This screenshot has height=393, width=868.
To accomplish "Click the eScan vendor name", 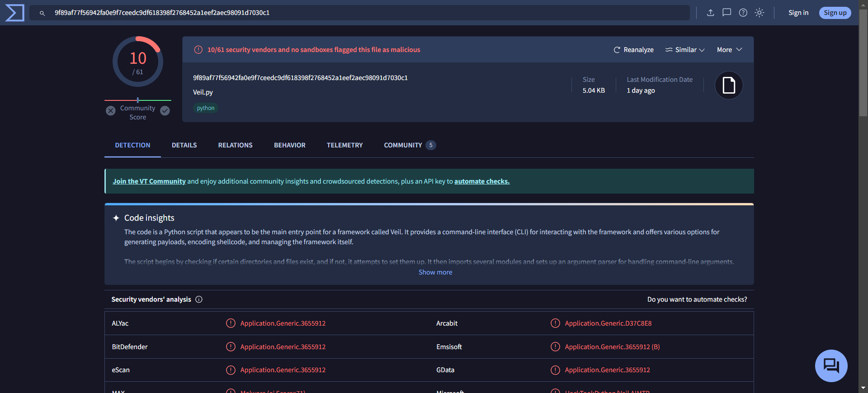I will click(121, 370).
